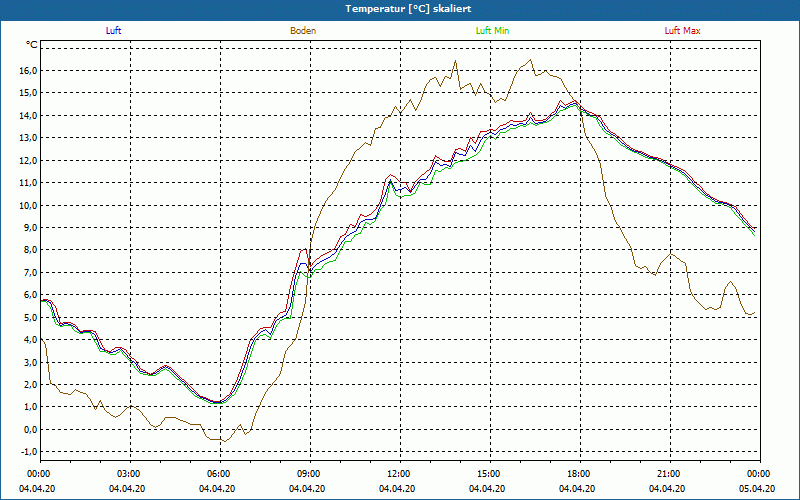Click the red Luft Max legend label
The height and width of the screenshot is (500, 800).
pos(682,31)
